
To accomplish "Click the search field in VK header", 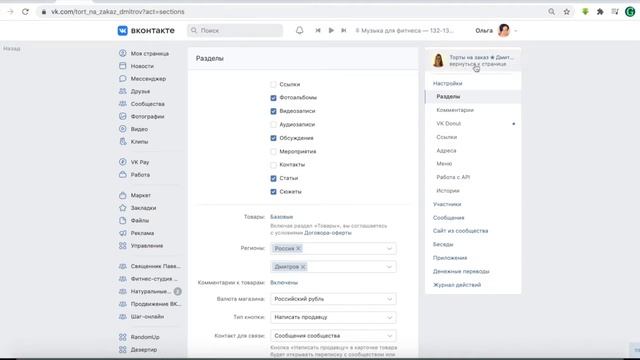I will 235,31.
